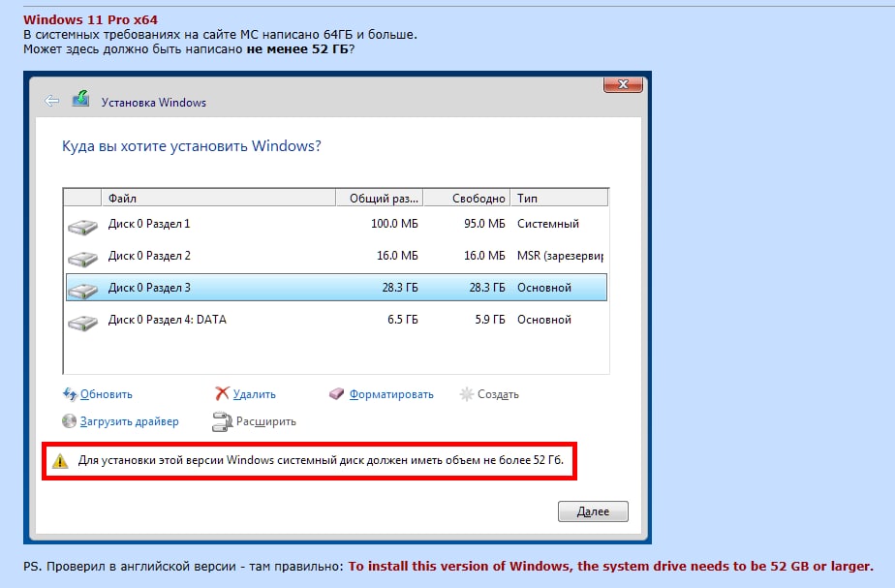895x588 pixels.
Task: Click the disc icon next to Загрузить драйвер
Action: (x=69, y=421)
